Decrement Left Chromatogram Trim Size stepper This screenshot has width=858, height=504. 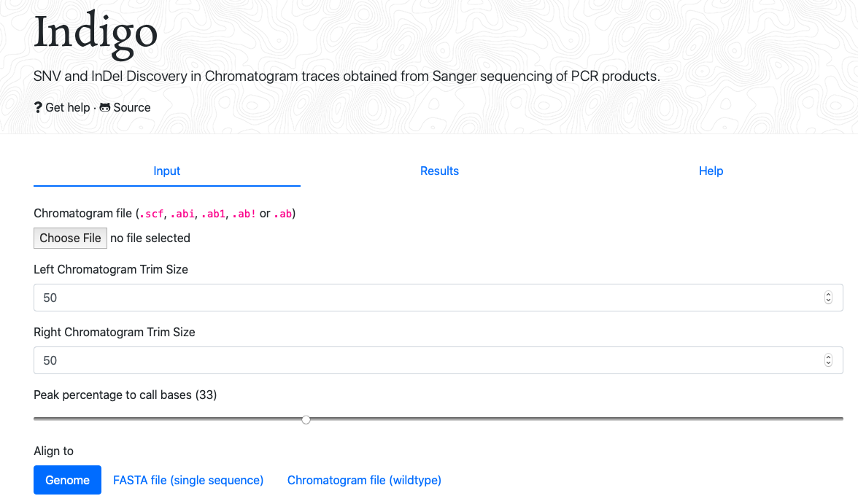coord(828,301)
